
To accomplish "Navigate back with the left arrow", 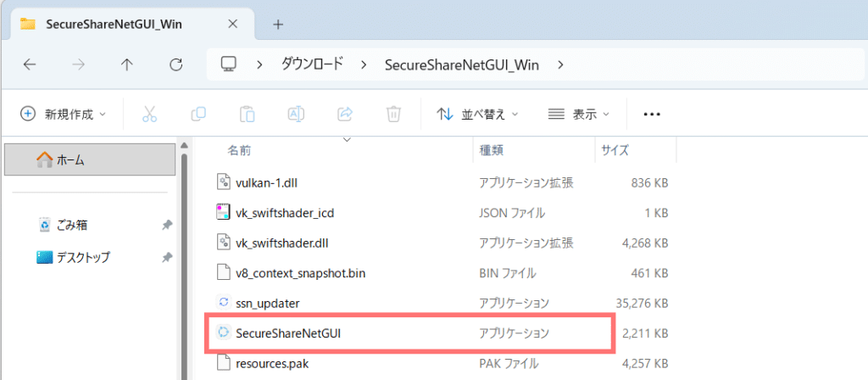I will click(29, 64).
